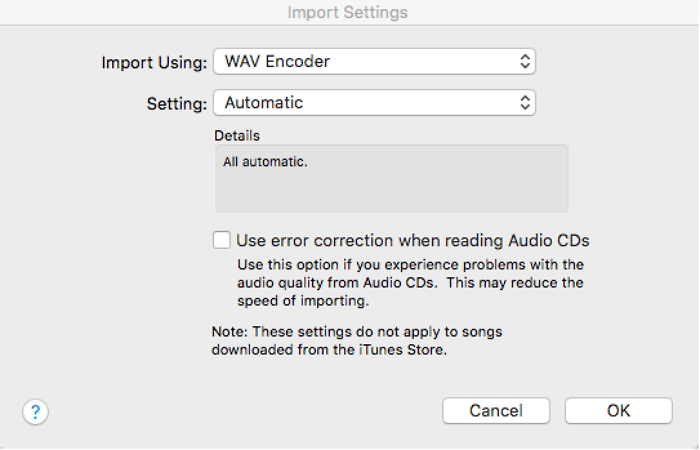Screen dimensions: 700x450
Task: Click the arrows on Automatic popup
Action: [525, 102]
